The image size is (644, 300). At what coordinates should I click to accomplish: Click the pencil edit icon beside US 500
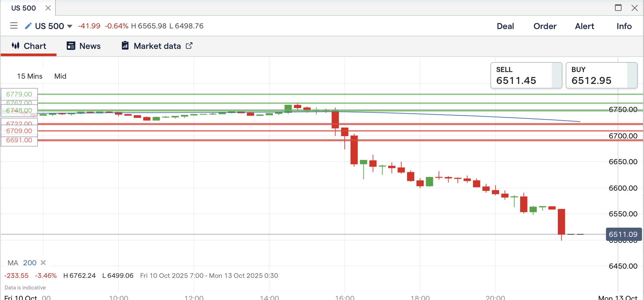[28, 26]
